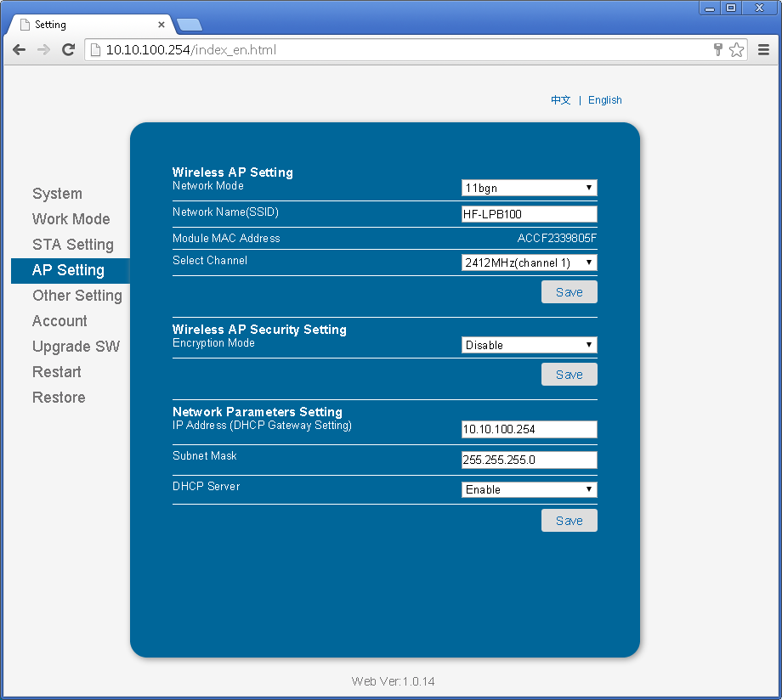
Task: Open a new browser tab
Action: [x=189, y=24]
